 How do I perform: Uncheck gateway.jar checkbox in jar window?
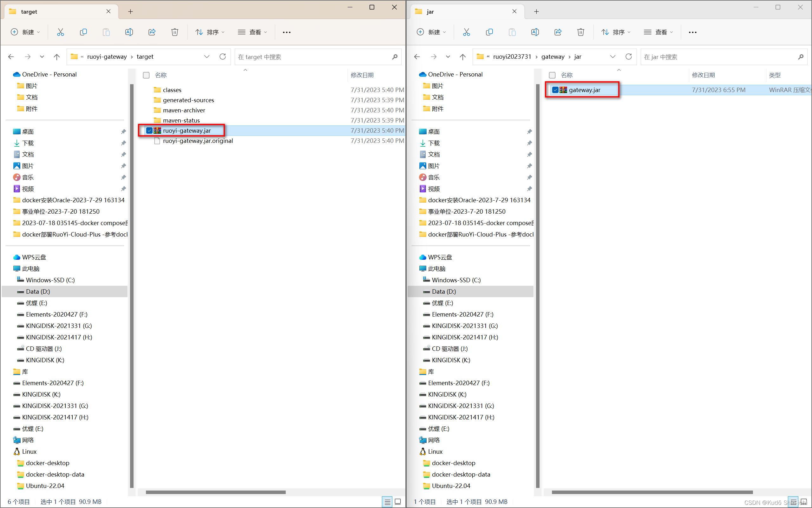point(555,90)
